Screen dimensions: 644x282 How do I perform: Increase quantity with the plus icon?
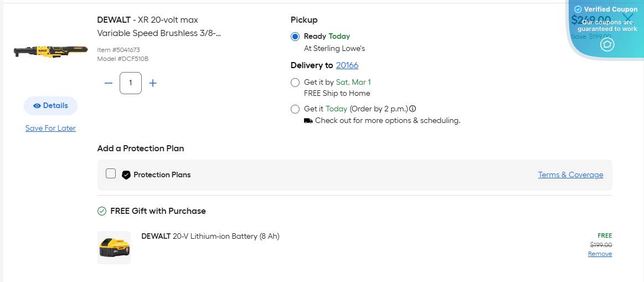[153, 83]
